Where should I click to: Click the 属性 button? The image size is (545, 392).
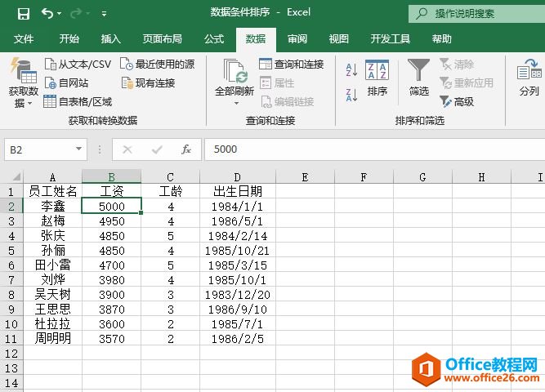tap(277, 83)
